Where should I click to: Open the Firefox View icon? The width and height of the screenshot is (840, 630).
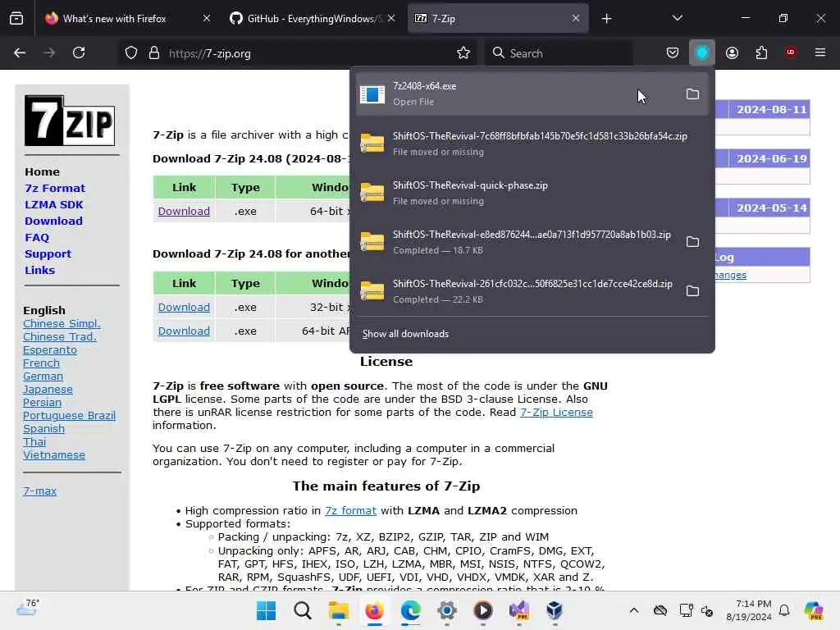(x=16, y=19)
